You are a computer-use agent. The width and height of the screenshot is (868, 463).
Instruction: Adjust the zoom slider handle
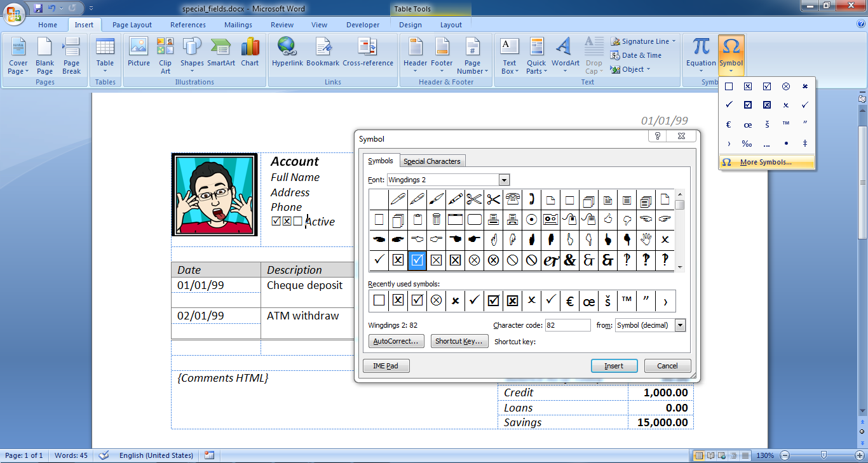point(824,455)
